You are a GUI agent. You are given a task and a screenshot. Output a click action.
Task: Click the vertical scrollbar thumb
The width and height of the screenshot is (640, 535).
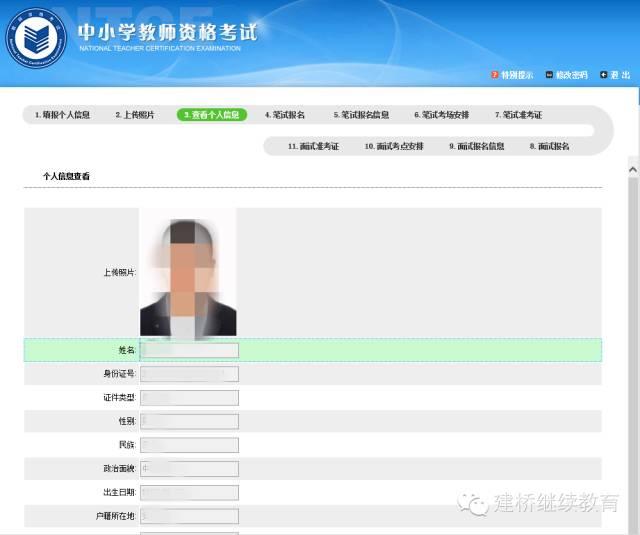coord(632,350)
